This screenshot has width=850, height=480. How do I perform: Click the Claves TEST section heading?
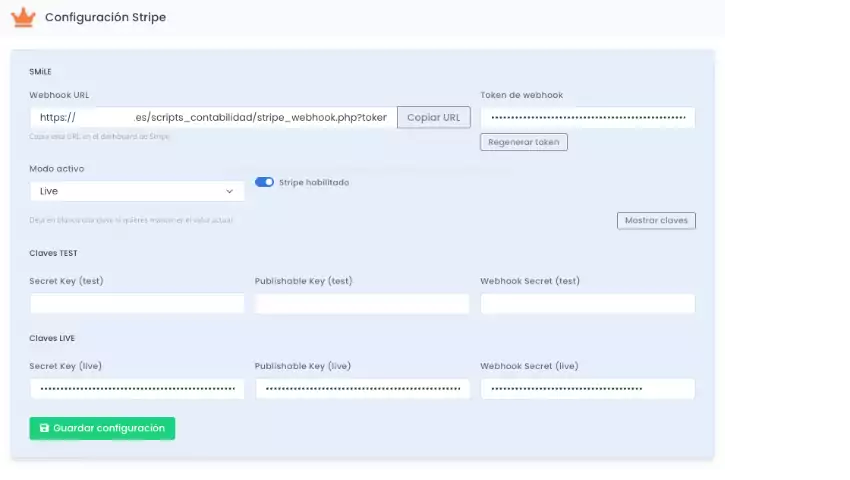point(53,253)
